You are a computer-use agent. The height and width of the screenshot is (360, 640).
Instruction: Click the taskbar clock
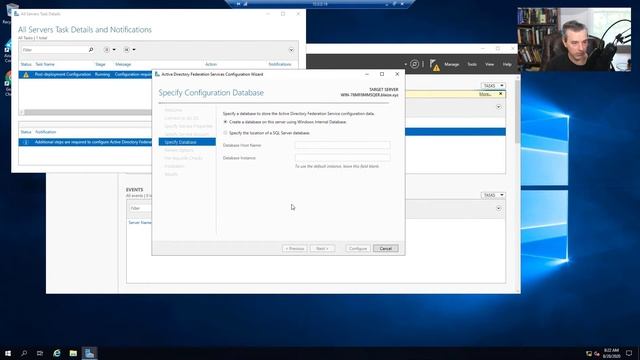[x=611, y=353]
